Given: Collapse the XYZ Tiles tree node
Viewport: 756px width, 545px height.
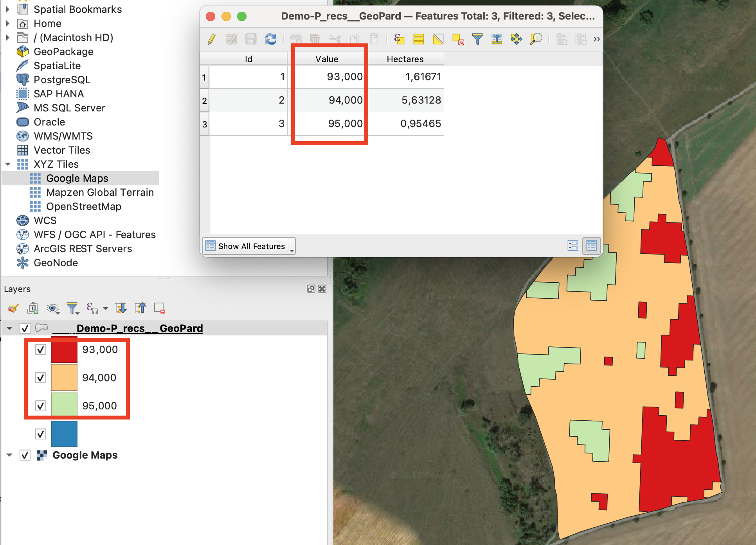Looking at the screenshot, I should 8,164.
